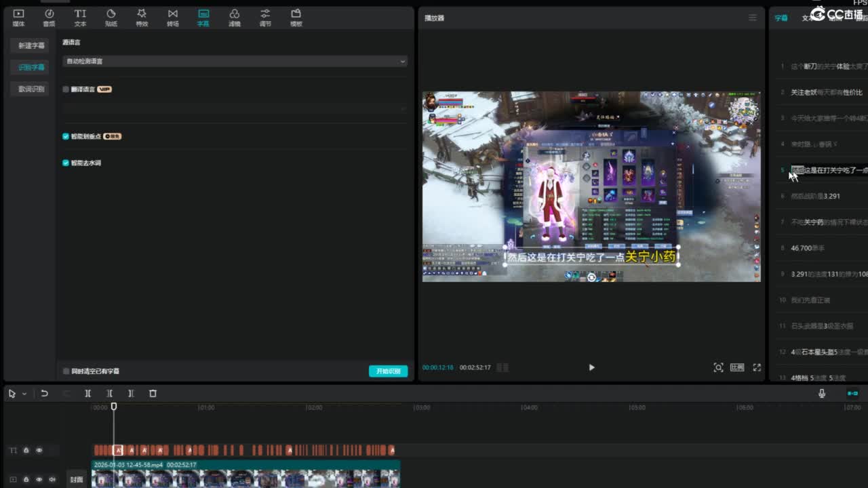
Task: Expand the selection tool dropdown arrow
Action: click(x=24, y=394)
